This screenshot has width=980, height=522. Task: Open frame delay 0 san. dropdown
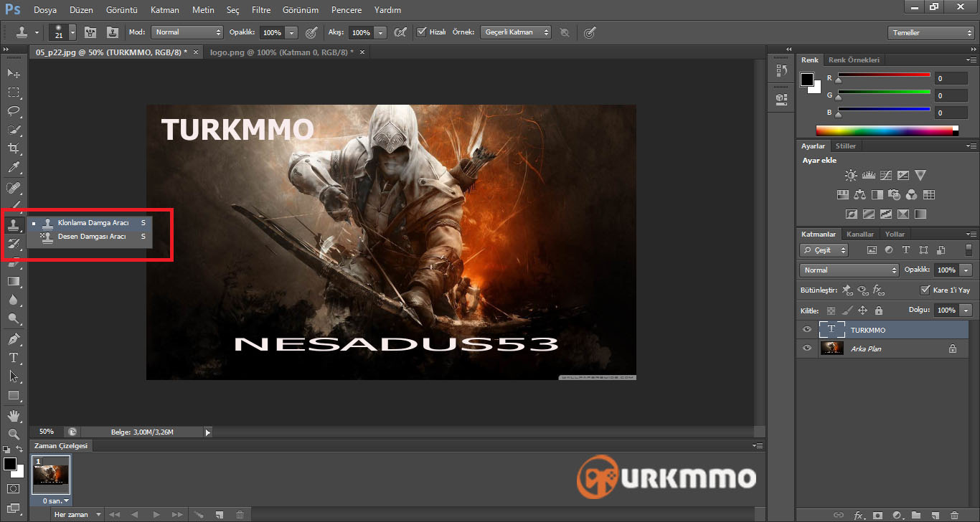tap(57, 500)
